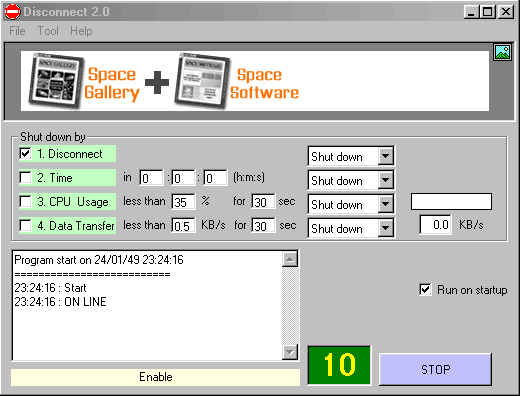Click the green countdown display showing 10
This screenshot has width=520, height=396.
click(339, 365)
